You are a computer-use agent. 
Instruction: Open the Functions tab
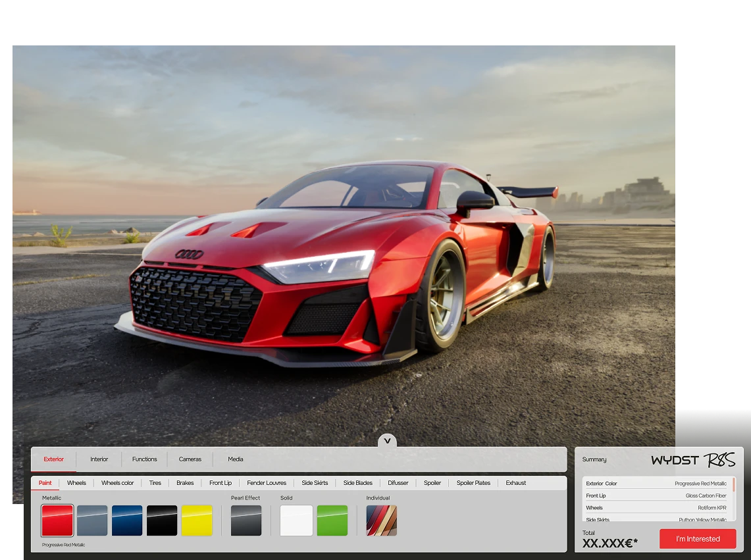144,459
